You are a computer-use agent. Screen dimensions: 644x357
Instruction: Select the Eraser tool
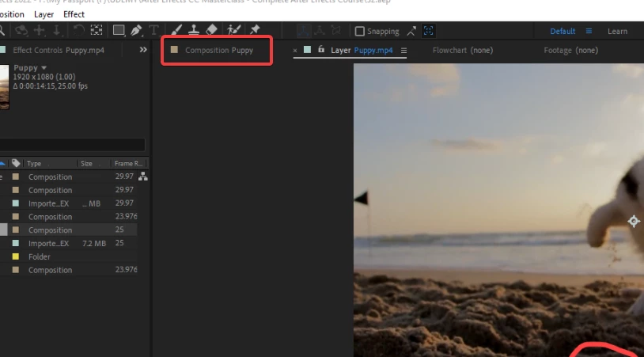(211, 30)
